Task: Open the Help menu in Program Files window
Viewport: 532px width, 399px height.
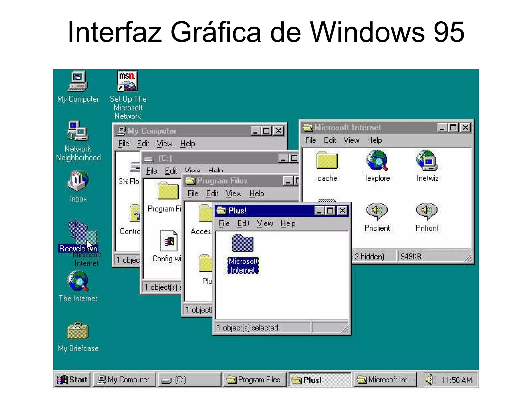Action: pyautogui.click(x=257, y=194)
